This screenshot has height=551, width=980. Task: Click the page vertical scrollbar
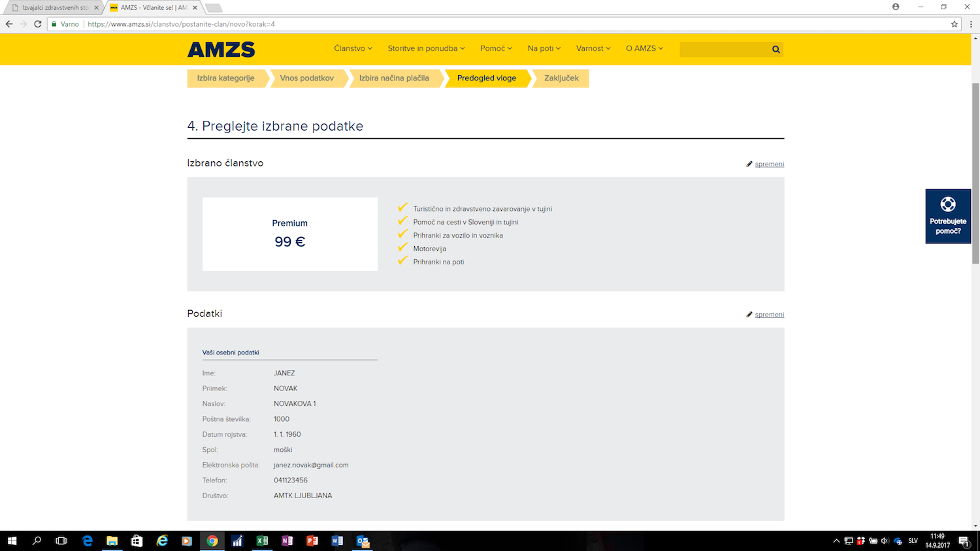click(x=975, y=173)
